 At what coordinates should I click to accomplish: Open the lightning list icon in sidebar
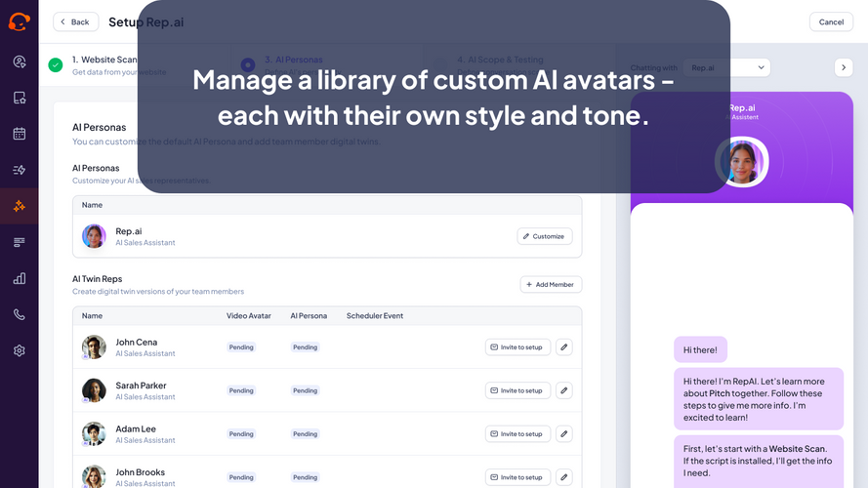click(x=20, y=170)
